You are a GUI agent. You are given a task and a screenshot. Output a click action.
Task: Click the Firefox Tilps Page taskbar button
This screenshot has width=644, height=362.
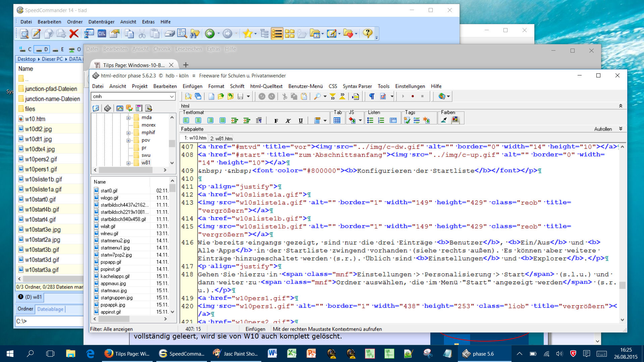point(127,354)
